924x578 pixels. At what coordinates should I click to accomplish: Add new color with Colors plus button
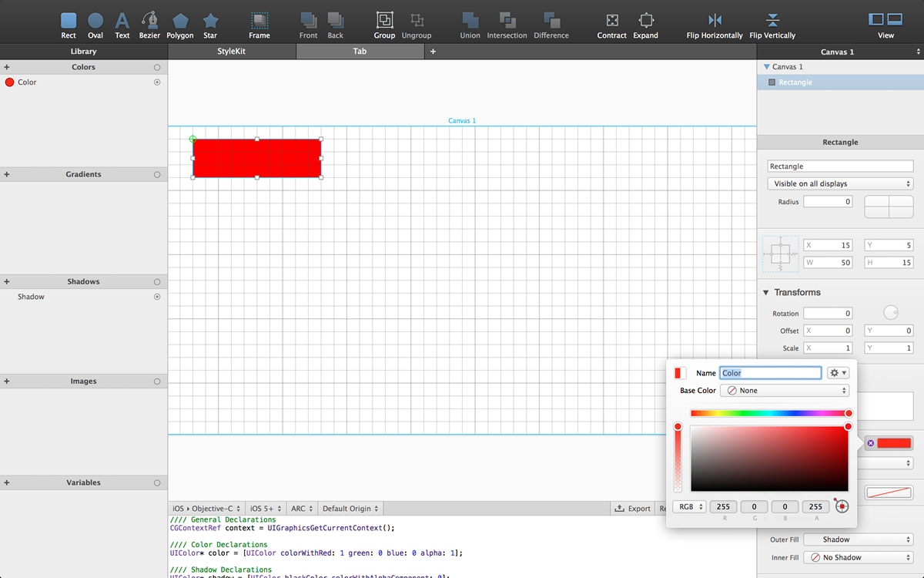coord(7,67)
